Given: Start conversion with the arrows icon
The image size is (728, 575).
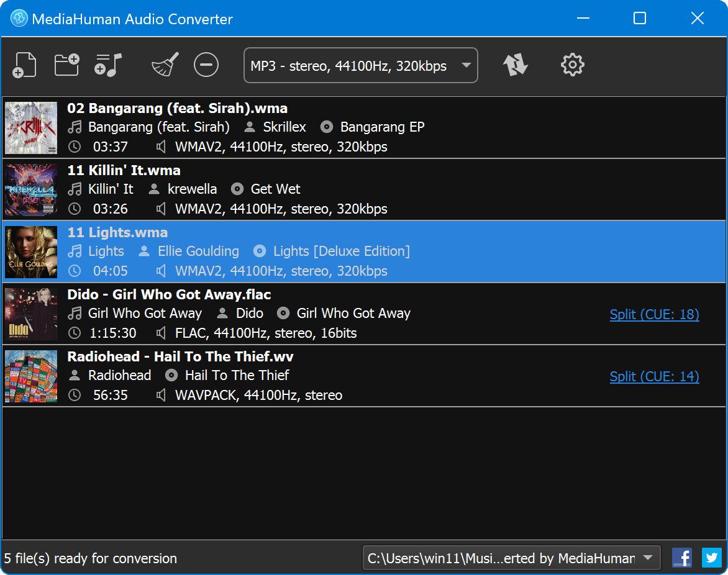Looking at the screenshot, I should click(516, 64).
